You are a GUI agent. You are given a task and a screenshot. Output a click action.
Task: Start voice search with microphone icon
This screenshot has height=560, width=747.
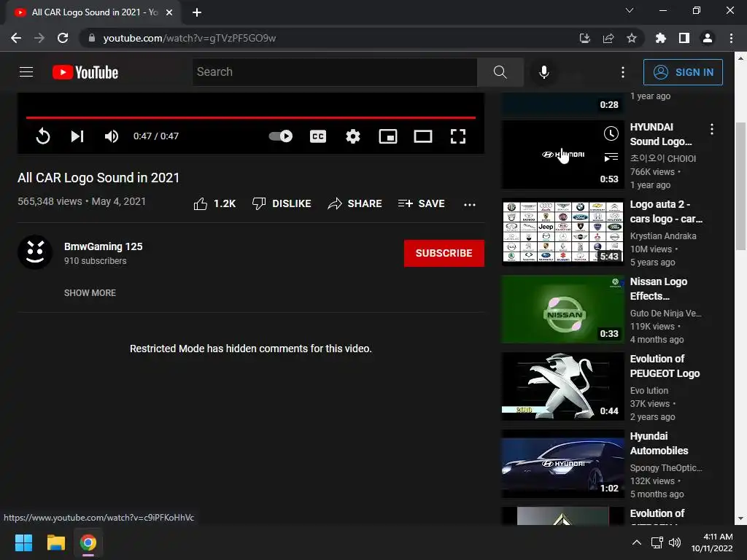543,72
